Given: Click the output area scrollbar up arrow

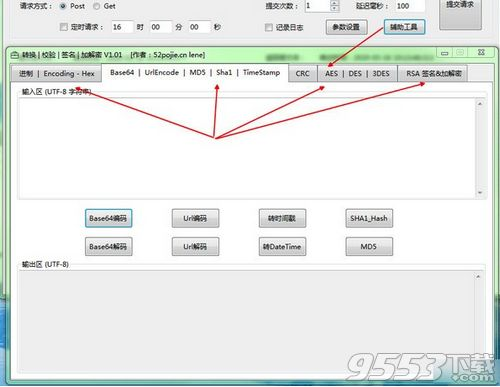Looking at the screenshot, I should coord(478,277).
